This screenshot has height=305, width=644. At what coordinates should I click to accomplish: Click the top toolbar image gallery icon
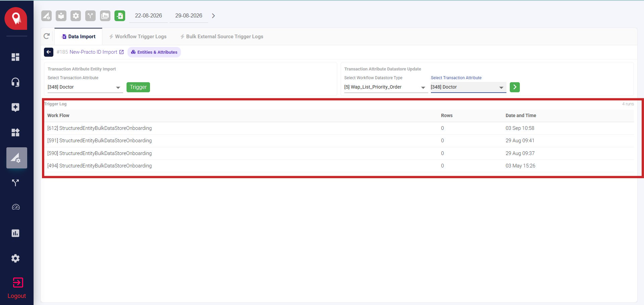(x=105, y=16)
